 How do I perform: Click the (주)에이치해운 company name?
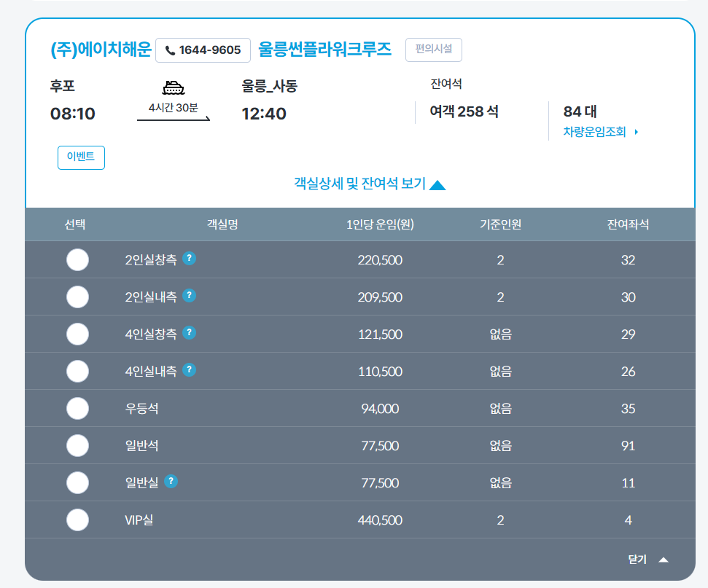pos(101,50)
